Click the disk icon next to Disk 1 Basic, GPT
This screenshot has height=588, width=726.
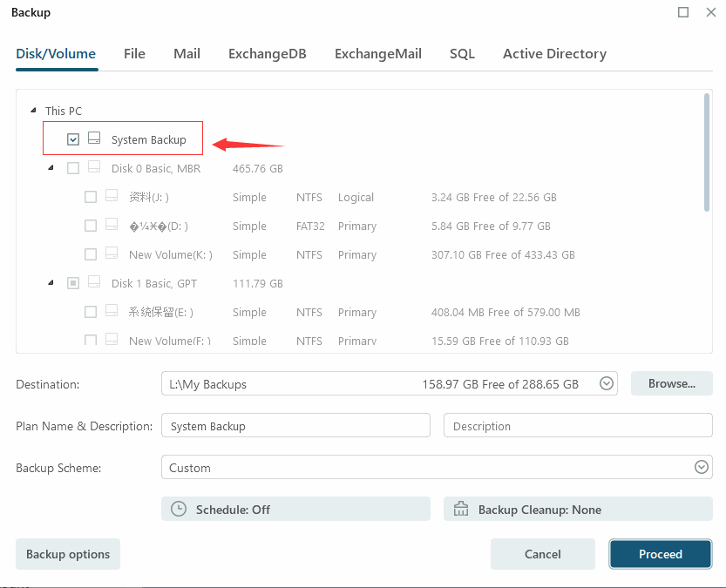93,282
